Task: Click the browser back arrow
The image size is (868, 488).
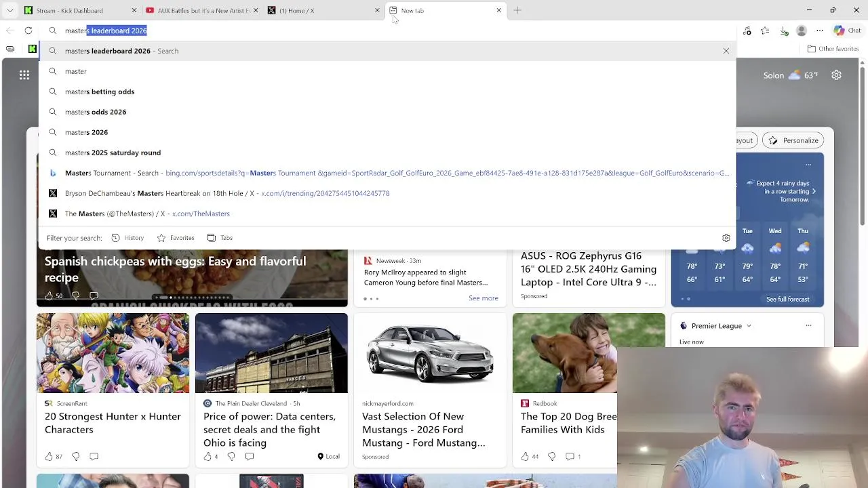Action: (x=9, y=30)
